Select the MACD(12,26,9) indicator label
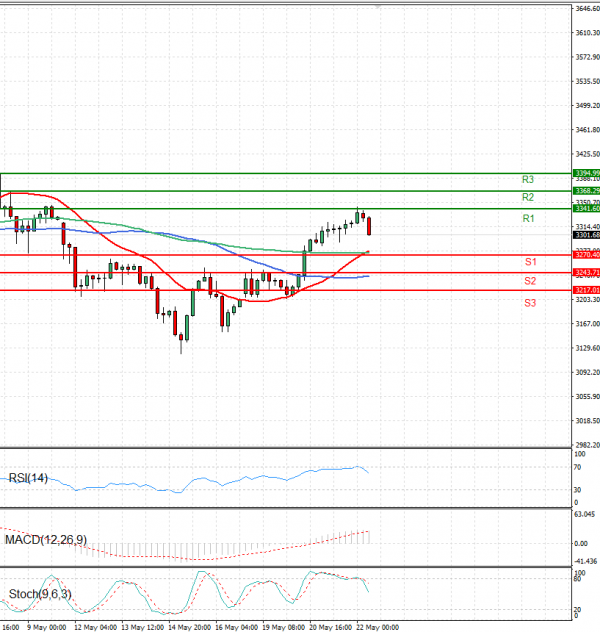This screenshot has width=600, height=632. pyautogui.click(x=46, y=540)
